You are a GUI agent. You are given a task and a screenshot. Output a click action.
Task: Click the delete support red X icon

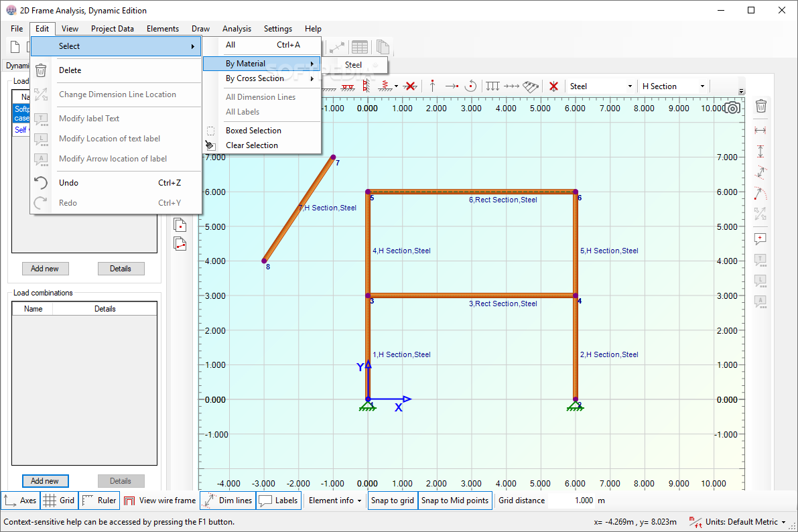410,86
